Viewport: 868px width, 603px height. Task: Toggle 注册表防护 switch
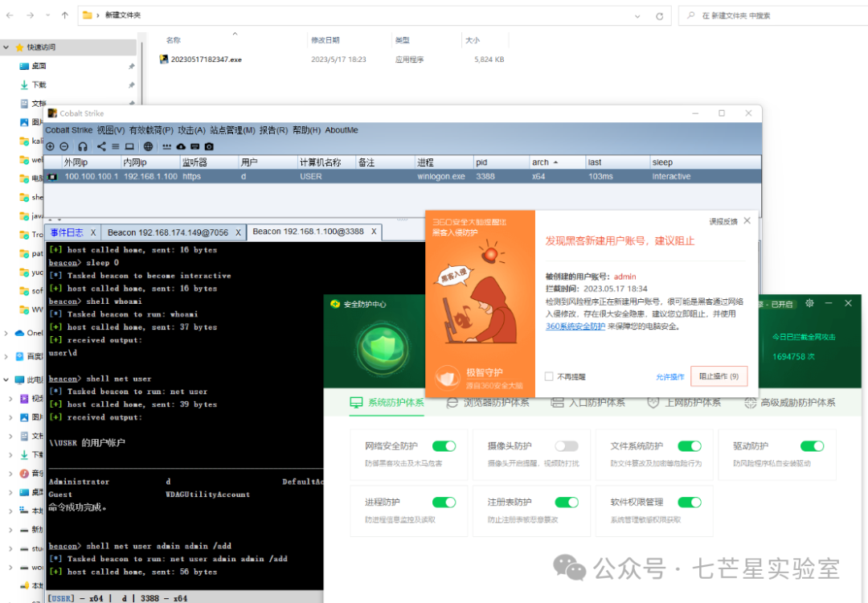click(567, 503)
